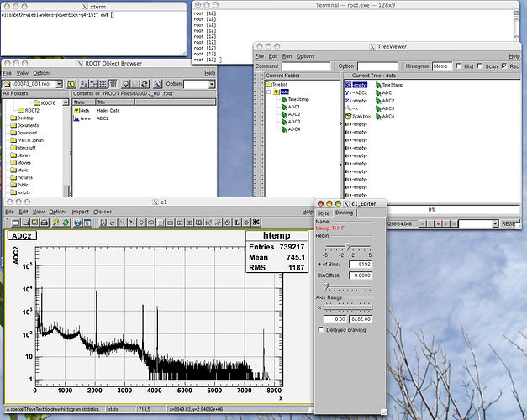This screenshot has height=420, width=527.
Task: Click the scissors cut icon in canvas toolbar
Action: click(x=256, y=223)
